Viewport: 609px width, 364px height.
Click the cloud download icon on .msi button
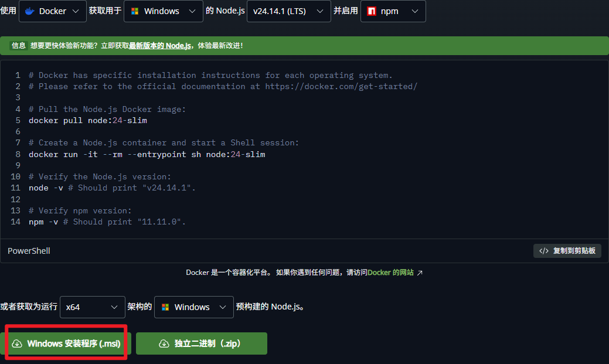tap(16, 343)
